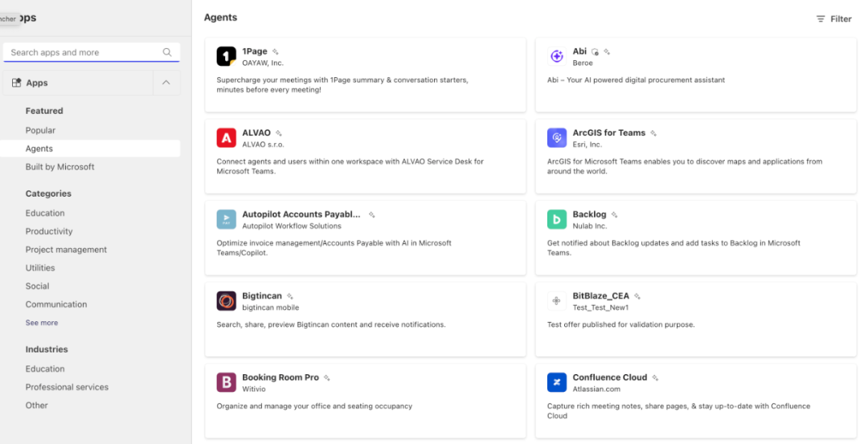
Task: Click the Booking Room Pro logo icon
Action: pyautogui.click(x=226, y=383)
